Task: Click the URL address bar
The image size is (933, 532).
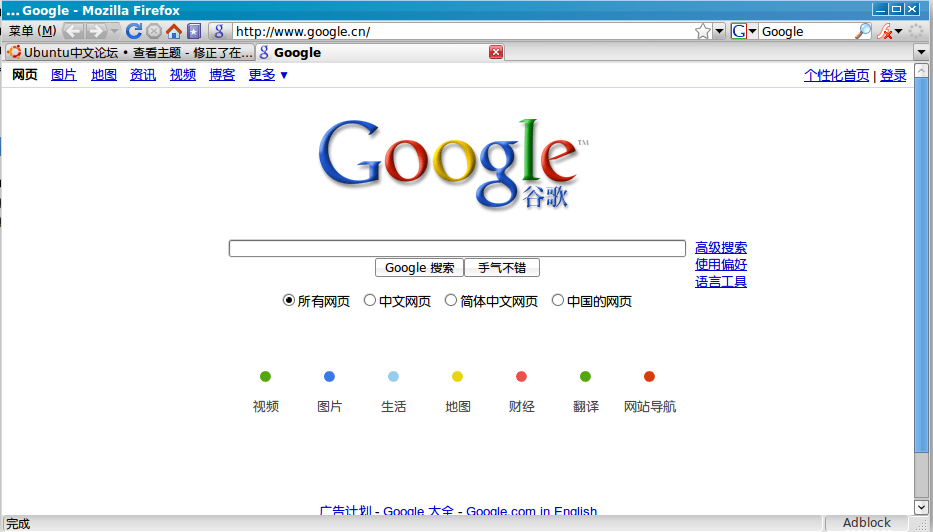Action: pyautogui.click(x=464, y=31)
